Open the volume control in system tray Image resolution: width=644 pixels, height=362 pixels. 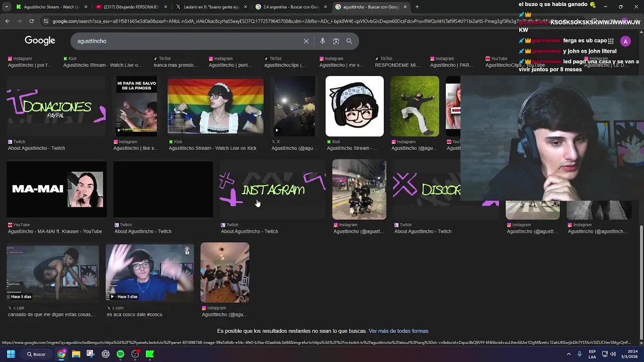613,354
